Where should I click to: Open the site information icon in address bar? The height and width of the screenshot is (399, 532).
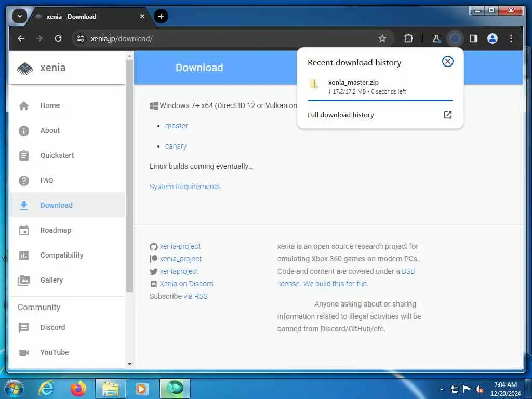click(x=81, y=38)
